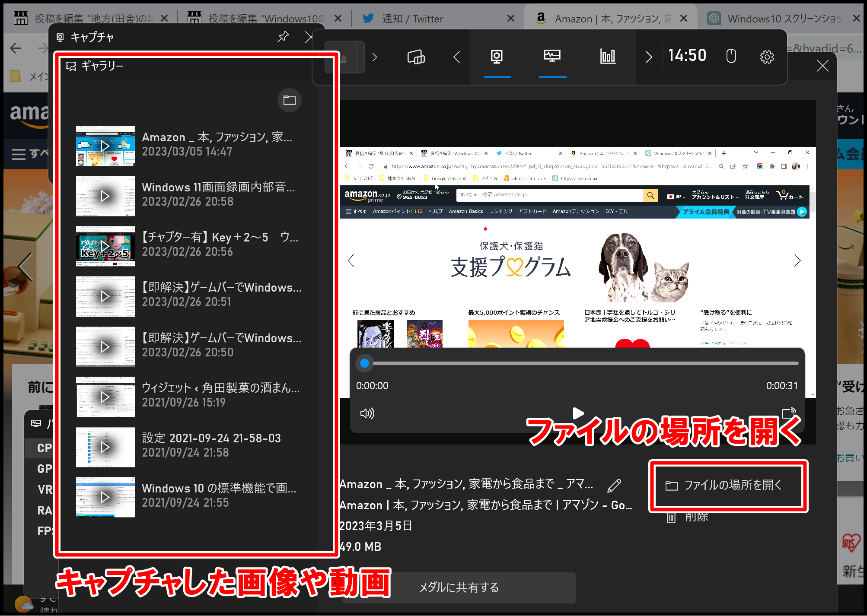Toggle mouse click-through on Game Bar

click(x=731, y=57)
